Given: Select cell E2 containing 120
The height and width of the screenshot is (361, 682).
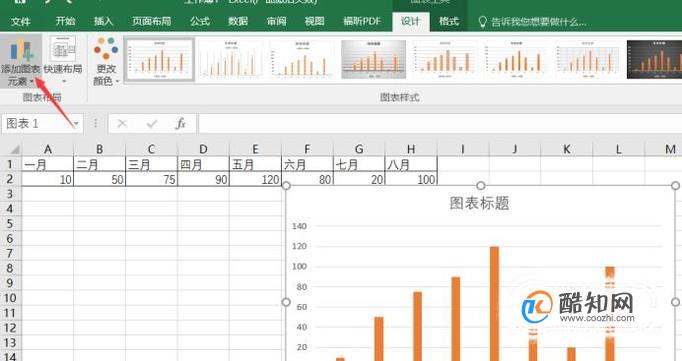Looking at the screenshot, I should coord(255,179).
